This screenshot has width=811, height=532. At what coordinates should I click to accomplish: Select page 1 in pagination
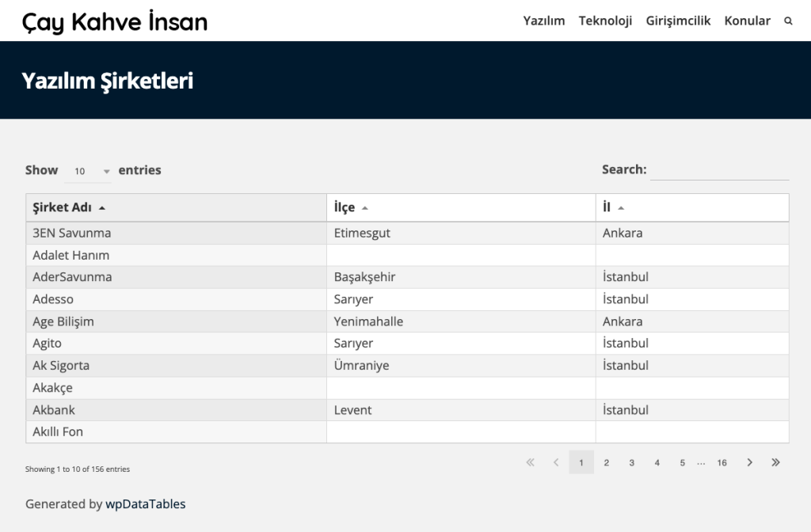(x=581, y=462)
